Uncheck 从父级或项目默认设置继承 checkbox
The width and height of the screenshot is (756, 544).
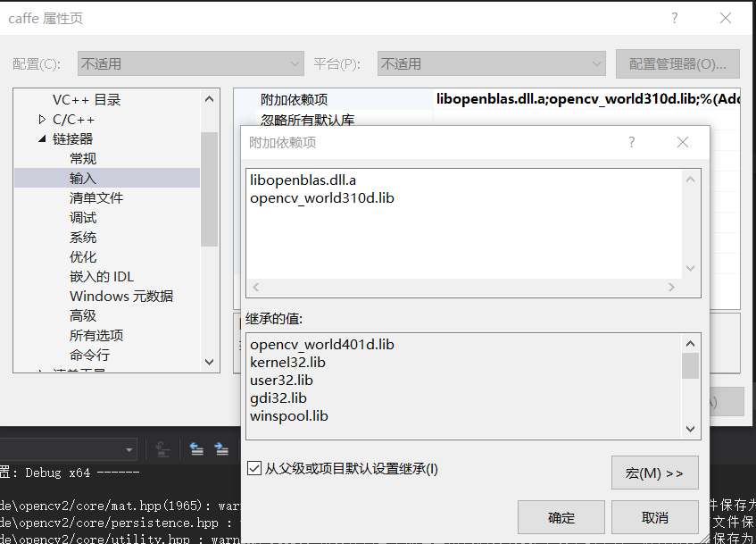[253, 468]
